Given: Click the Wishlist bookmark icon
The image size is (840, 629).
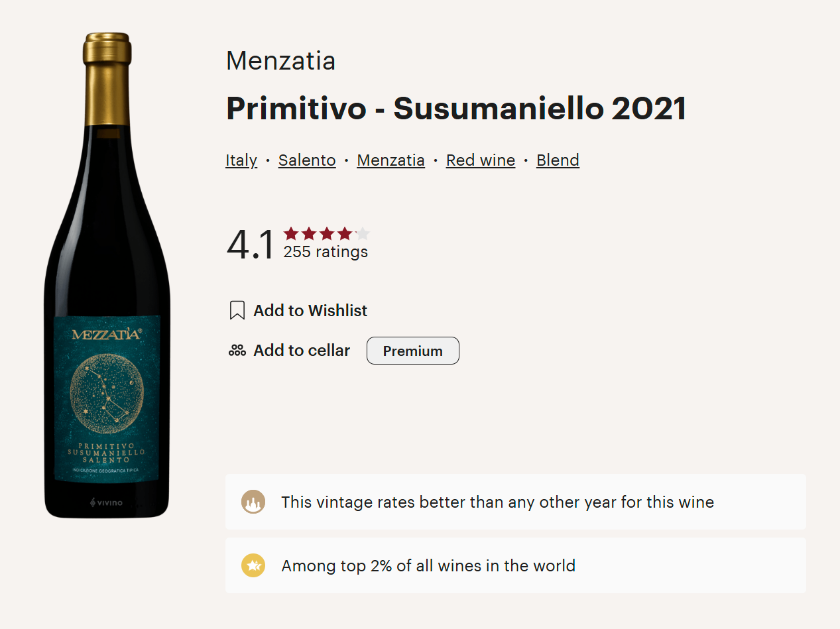Looking at the screenshot, I should tap(237, 310).
